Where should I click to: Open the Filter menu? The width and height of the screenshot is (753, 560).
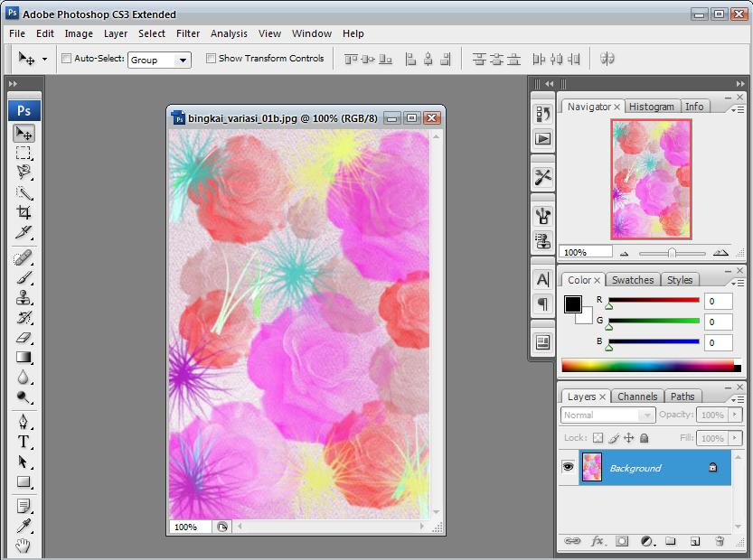click(188, 33)
